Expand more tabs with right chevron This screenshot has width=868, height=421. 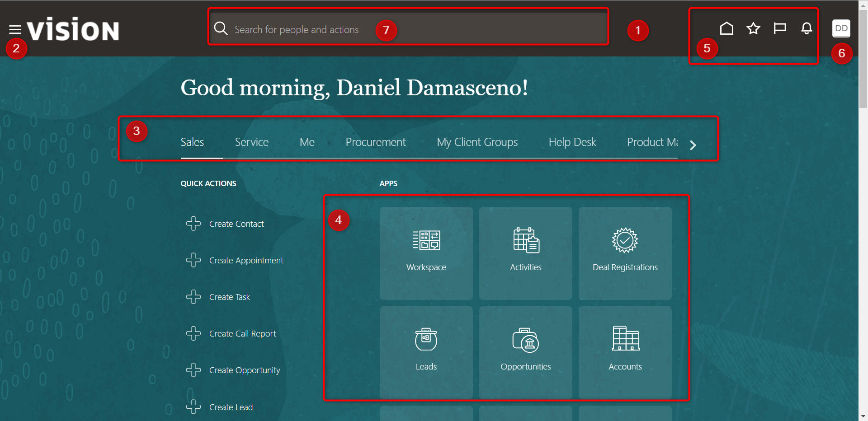(x=693, y=145)
